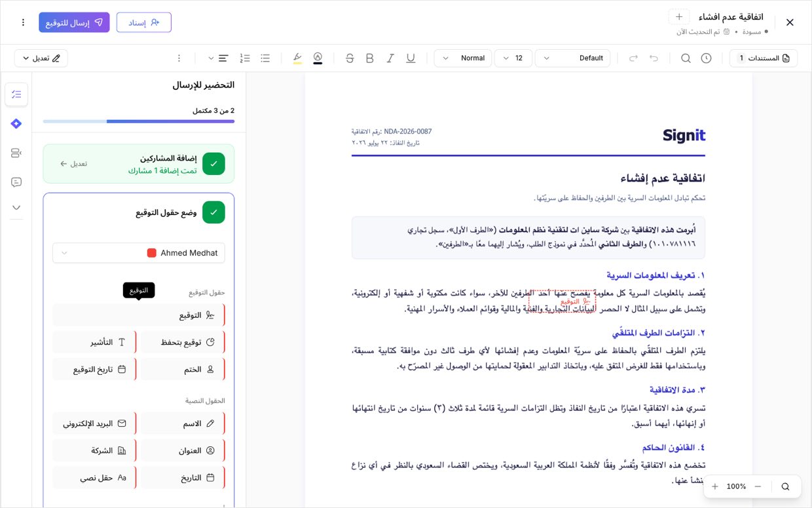The image size is (812, 508).
Task: Click the ٤. القانون الحاكم heading
Action: pos(673,447)
